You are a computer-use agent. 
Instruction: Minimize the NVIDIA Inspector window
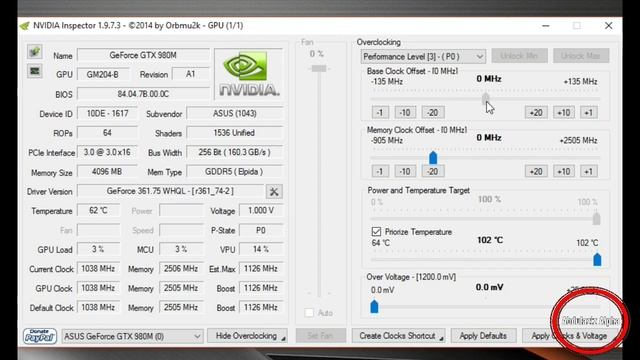tap(546, 26)
